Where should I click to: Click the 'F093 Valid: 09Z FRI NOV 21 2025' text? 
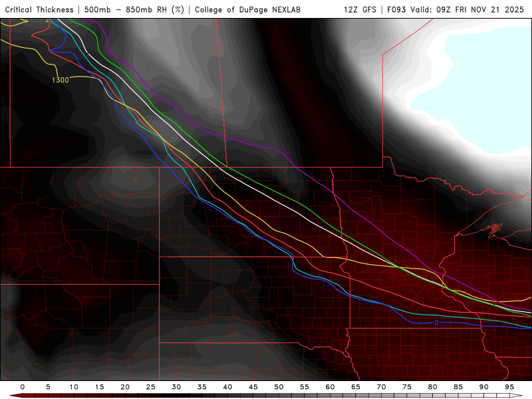[x=456, y=9]
